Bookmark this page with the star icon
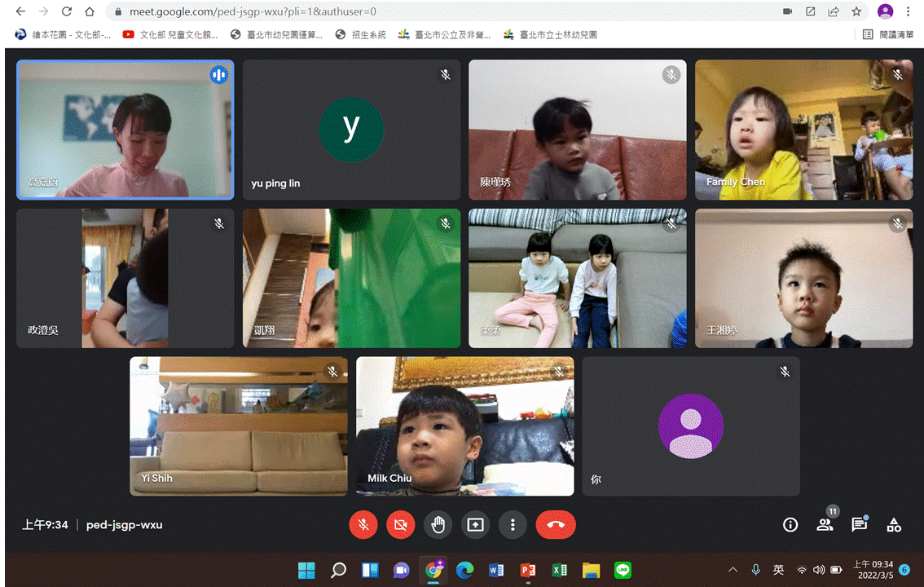 (856, 12)
